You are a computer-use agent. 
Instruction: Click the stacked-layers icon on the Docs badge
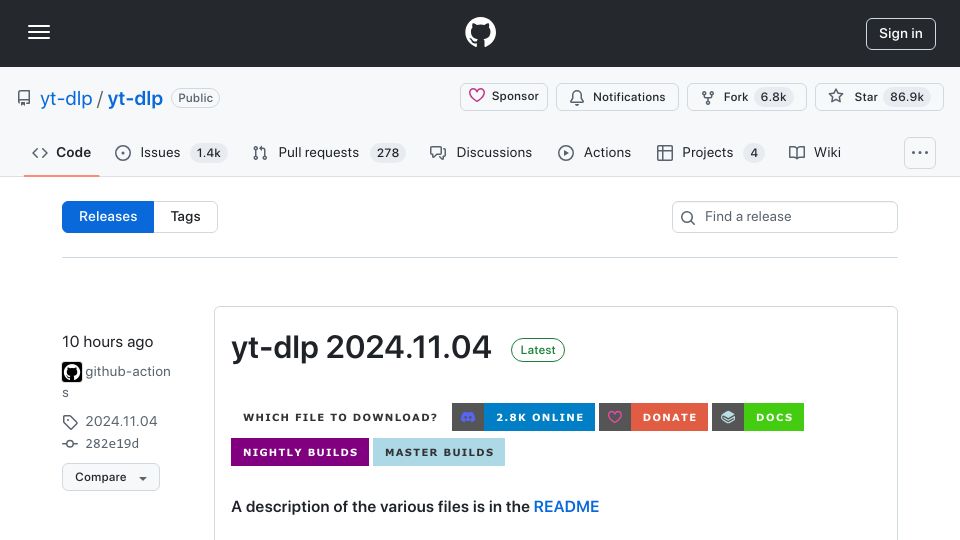click(x=728, y=417)
